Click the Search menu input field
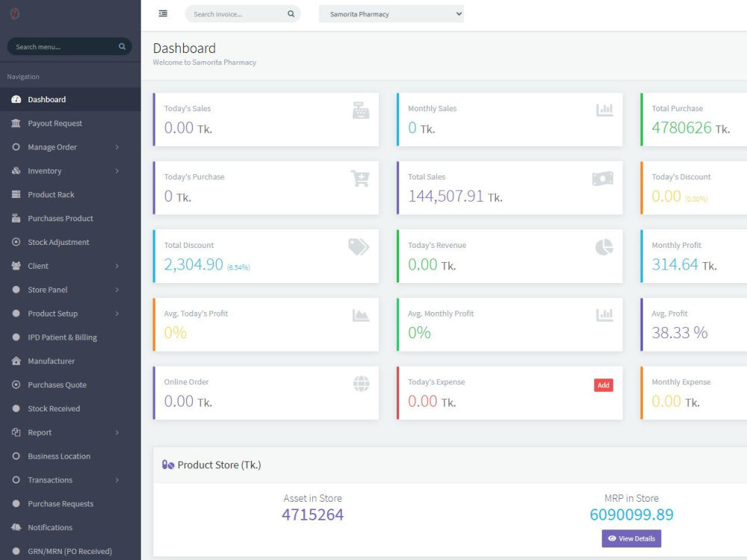 pyautogui.click(x=69, y=46)
